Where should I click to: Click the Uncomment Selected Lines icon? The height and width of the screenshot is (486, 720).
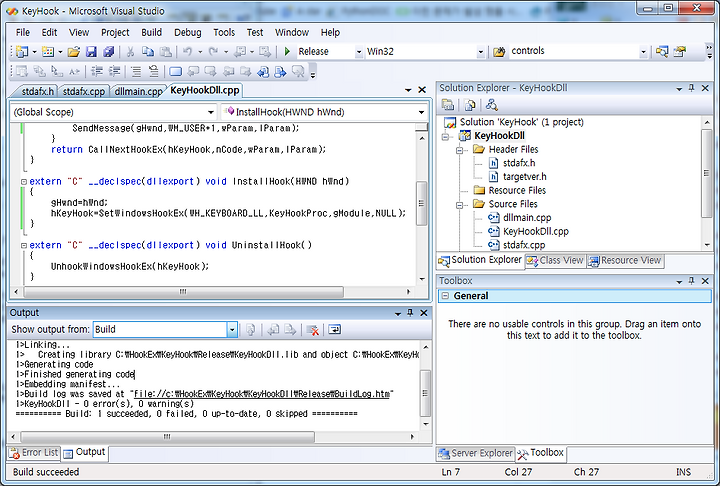(153, 71)
